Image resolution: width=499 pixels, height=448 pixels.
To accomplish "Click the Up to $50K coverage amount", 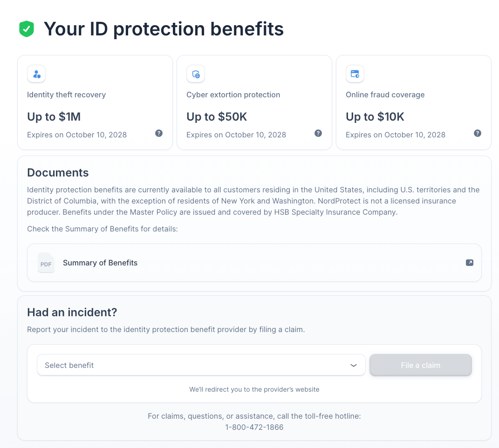I will pos(217,117).
